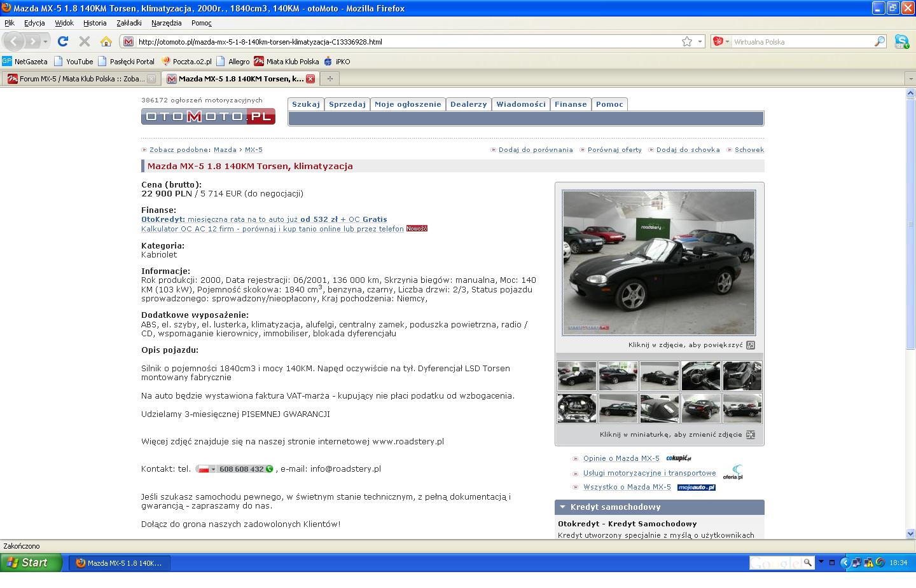Screen dimensions: 916x588
Task: Click the Skype call icon next to phone number
Action: coord(270,469)
